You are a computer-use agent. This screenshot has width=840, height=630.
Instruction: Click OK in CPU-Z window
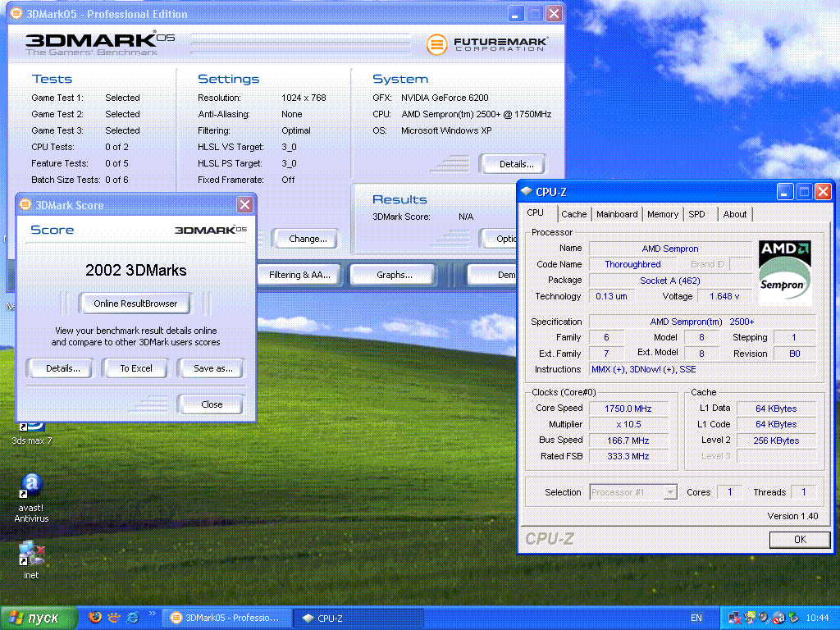799,540
